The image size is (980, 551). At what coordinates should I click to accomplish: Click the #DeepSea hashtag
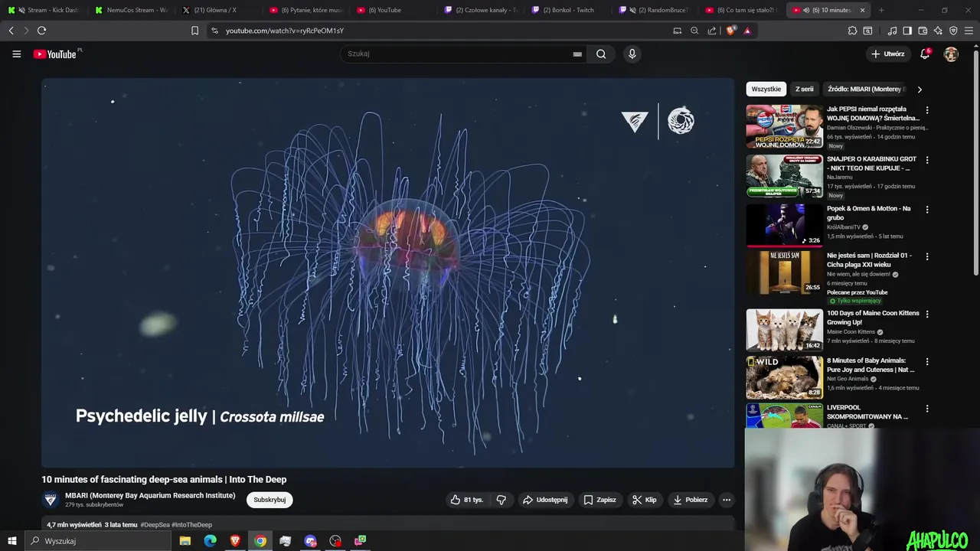point(155,525)
